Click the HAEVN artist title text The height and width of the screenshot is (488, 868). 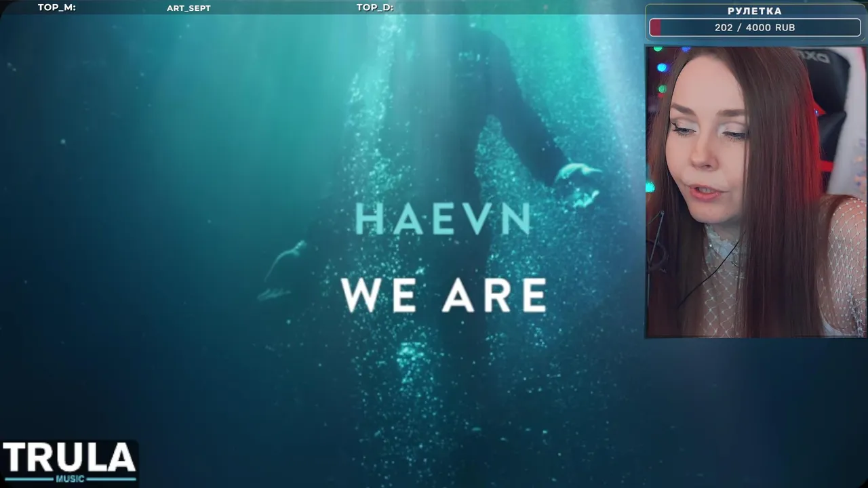pos(443,219)
